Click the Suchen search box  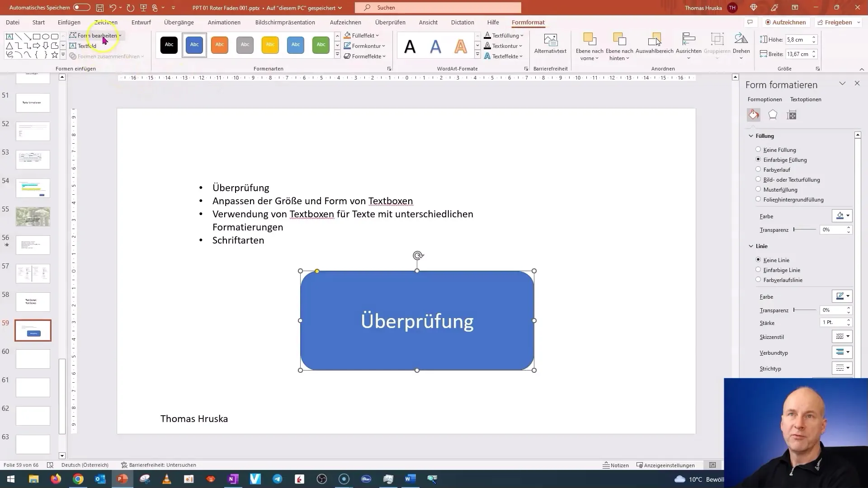pos(438,8)
